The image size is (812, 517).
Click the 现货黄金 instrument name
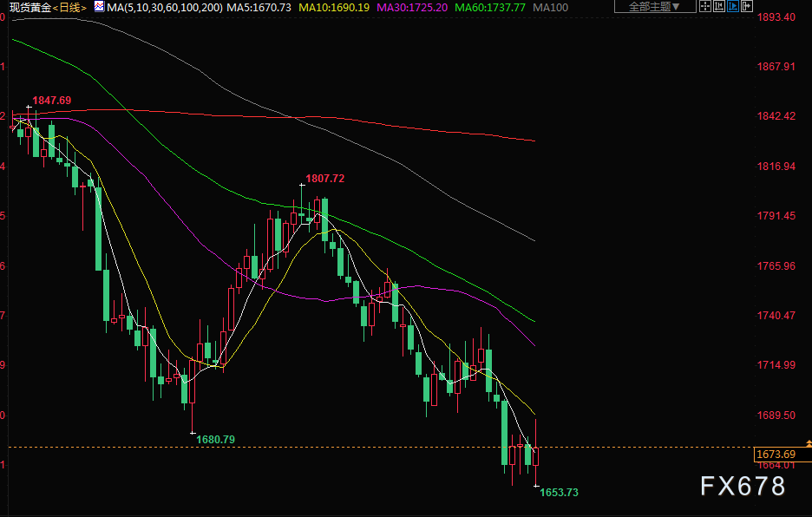[x=25, y=7]
